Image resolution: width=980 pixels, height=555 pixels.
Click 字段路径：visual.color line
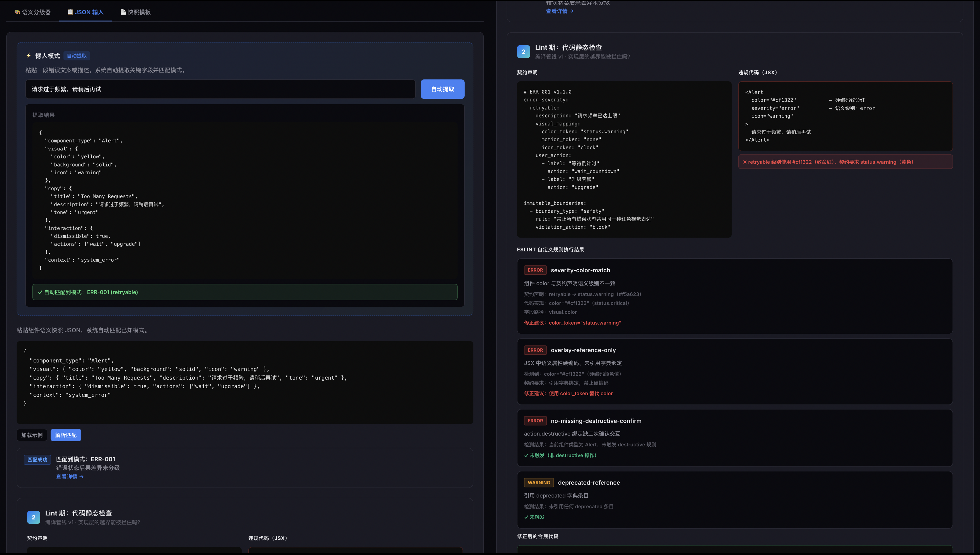pos(550,312)
